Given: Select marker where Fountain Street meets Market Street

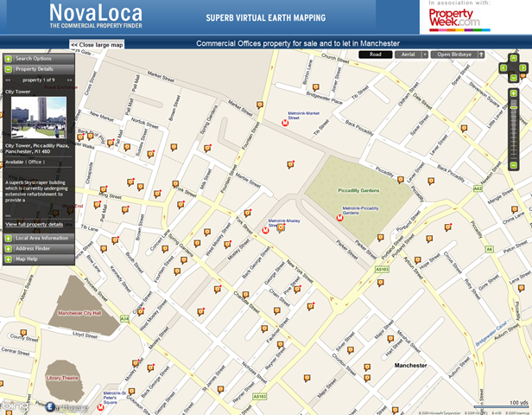Looking at the screenshot, I should click(260, 105).
